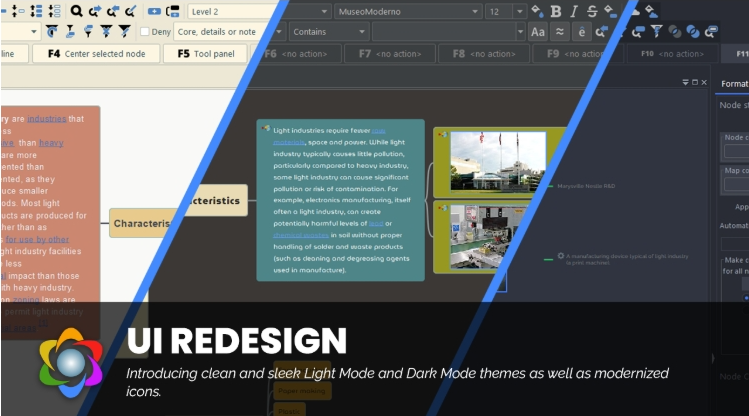Open the font size 12 dropdown

505,11
